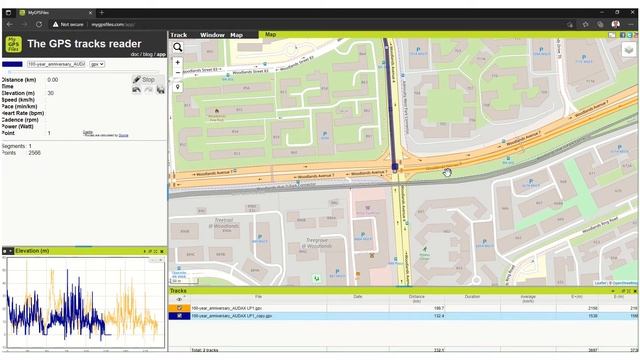Open the gpx format dropdown
640x360 pixels.
[x=97, y=64]
